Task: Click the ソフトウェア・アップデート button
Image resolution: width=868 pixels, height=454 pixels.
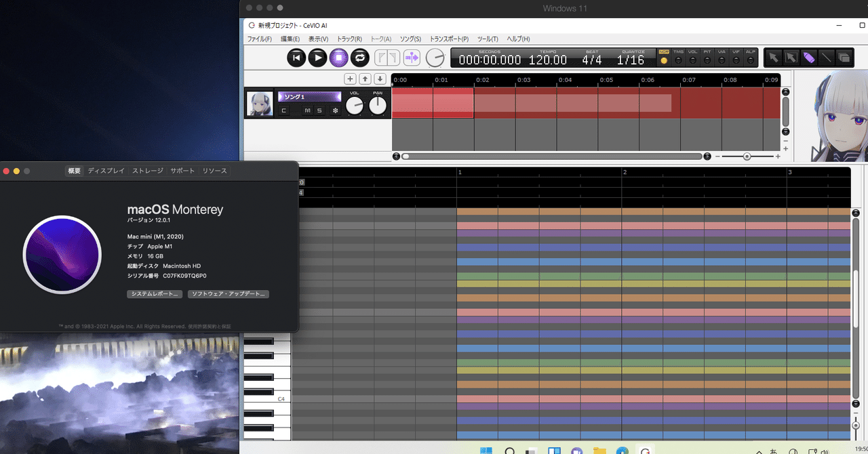Action: (x=228, y=294)
